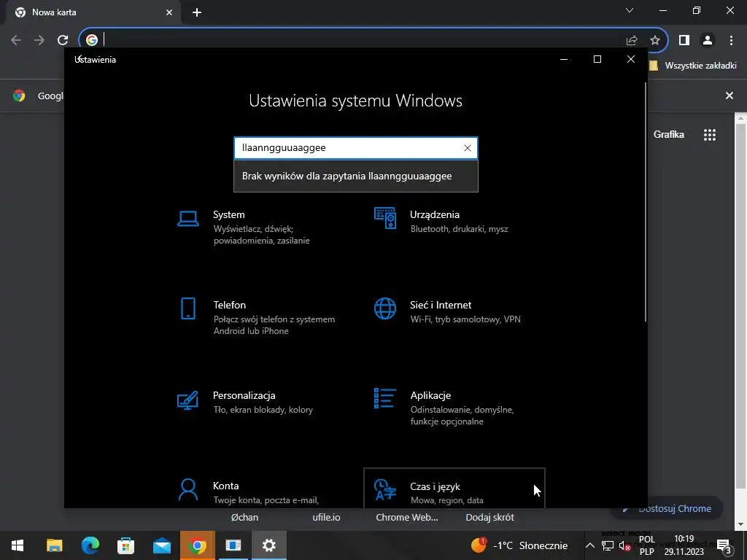This screenshot has width=747, height=560.
Task: Click the Urządzenia category title
Action: [435, 215]
